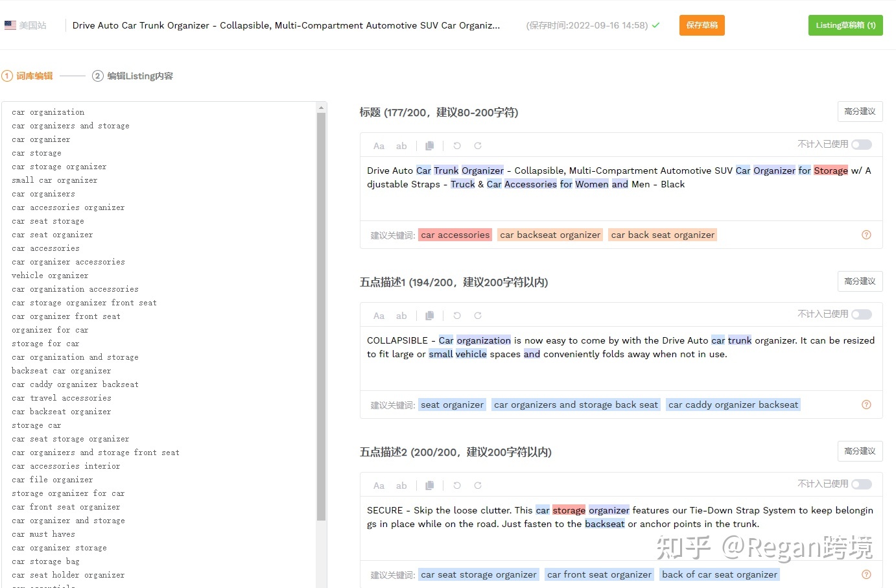The height and width of the screenshot is (588, 896).
Task: Select suggested keyword "car backseat organizer" tag
Action: (x=550, y=235)
